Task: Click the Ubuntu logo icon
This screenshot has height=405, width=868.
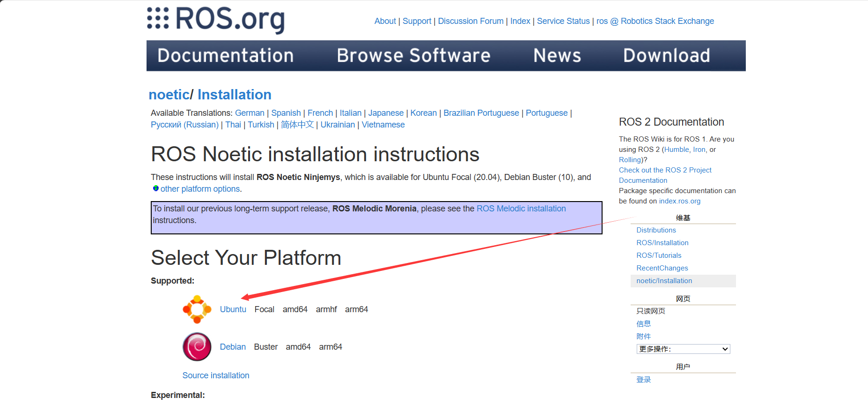Action: click(x=197, y=309)
